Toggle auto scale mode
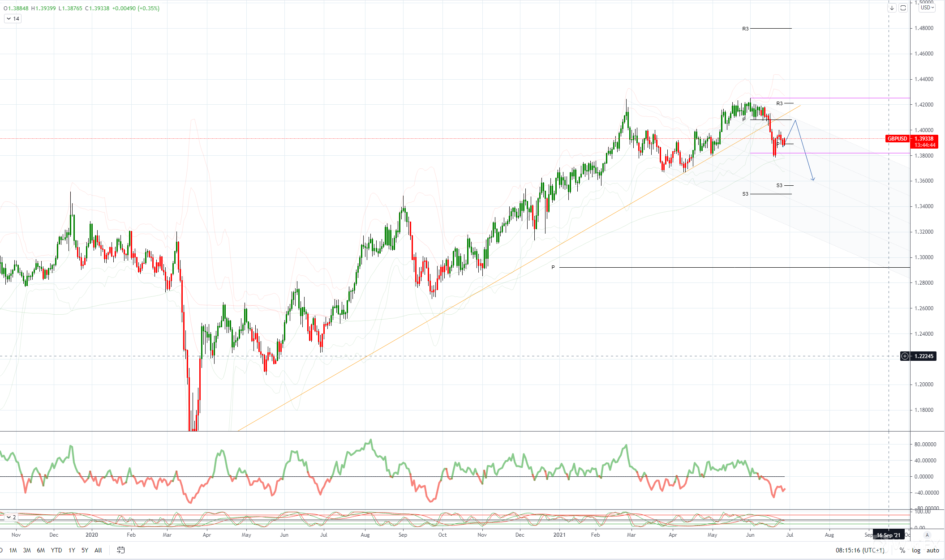Viewport: 945px width, 560px height. pyautogui.click(x=933, y=551)
